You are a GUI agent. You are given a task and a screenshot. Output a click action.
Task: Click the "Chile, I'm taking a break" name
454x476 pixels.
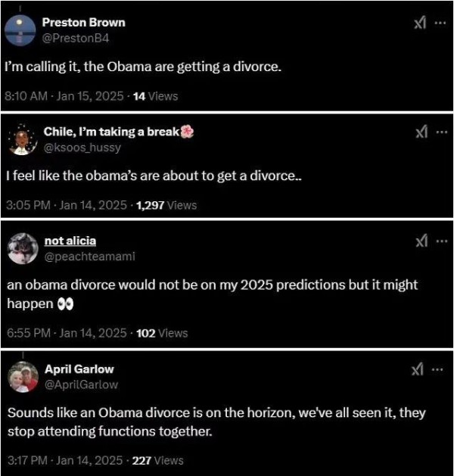point(112,132)
